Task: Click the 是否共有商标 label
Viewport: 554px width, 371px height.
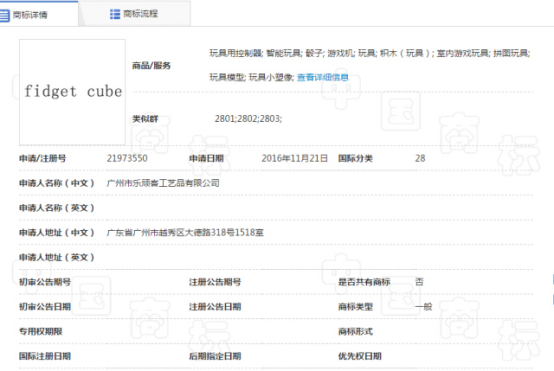Action: click(364, 282)
